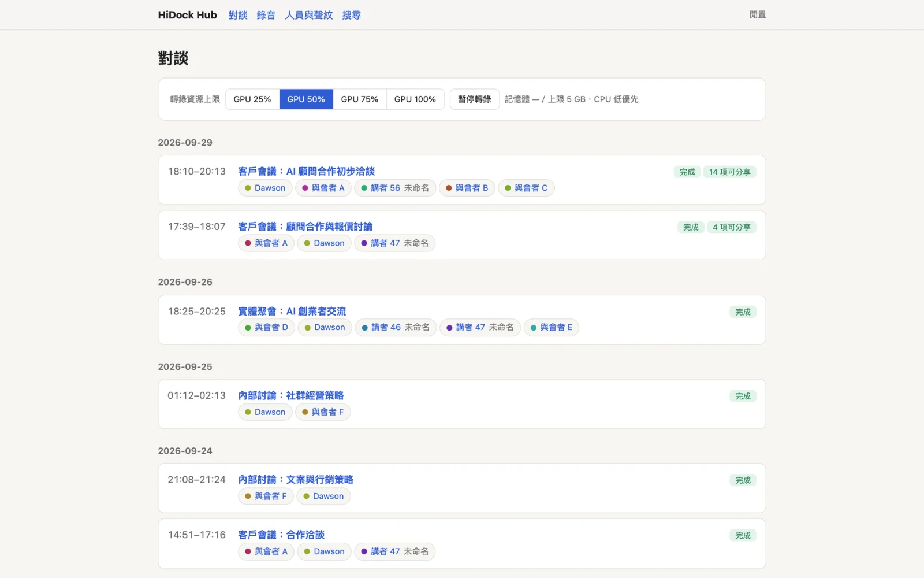
Task: Click Dawson chip in 21:08–21:24 row
Action: pyautogui.click(x=323, y=496)
